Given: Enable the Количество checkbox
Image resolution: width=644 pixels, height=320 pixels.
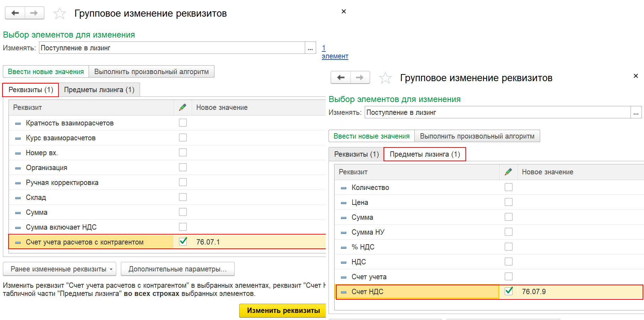Looking at the screenshot, I should pos(509,187).
